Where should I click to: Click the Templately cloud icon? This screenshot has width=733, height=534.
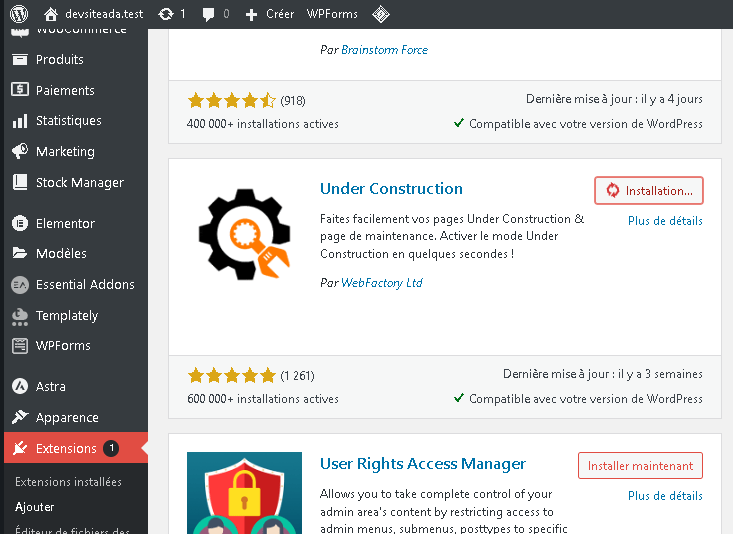20,316
